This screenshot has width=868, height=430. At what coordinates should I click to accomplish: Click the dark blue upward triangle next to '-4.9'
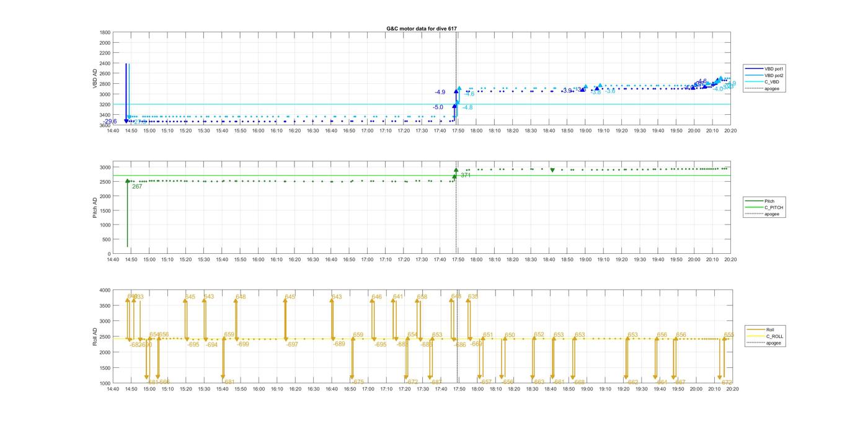(456, 91)
